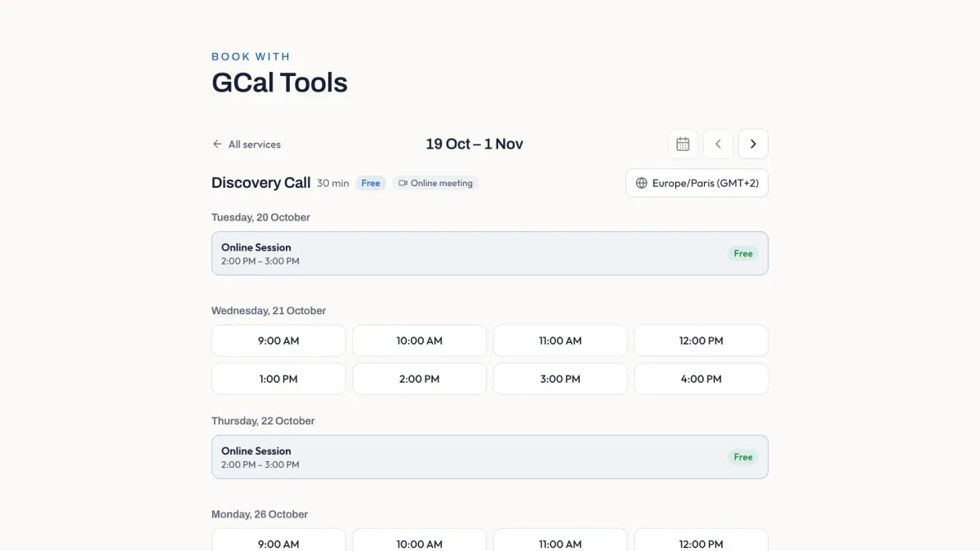Screen dimensions: 980x551
Task: Click the Online meeting badge
Action: click(435, 183)
